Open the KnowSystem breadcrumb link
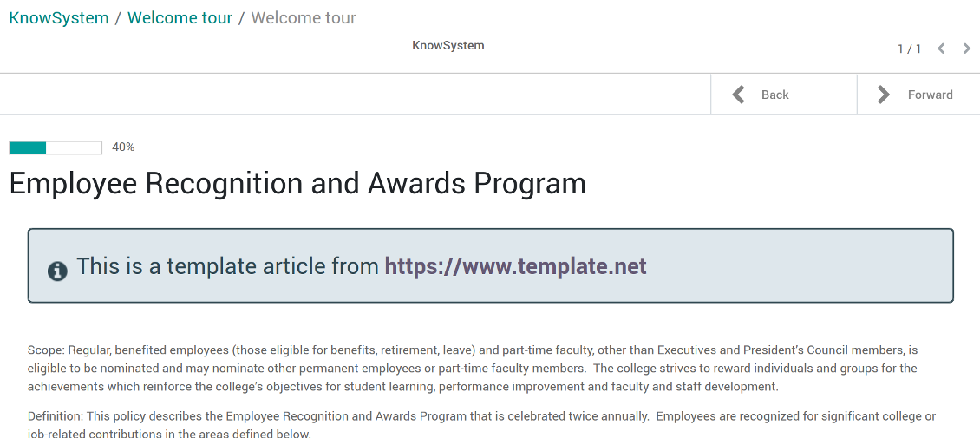980x438 pixels. 59,18
